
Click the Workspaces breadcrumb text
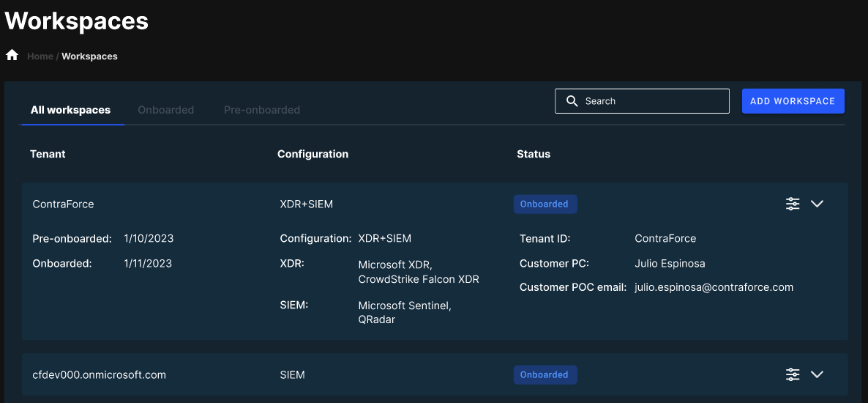pyautogui.click(x=89, y=56)
